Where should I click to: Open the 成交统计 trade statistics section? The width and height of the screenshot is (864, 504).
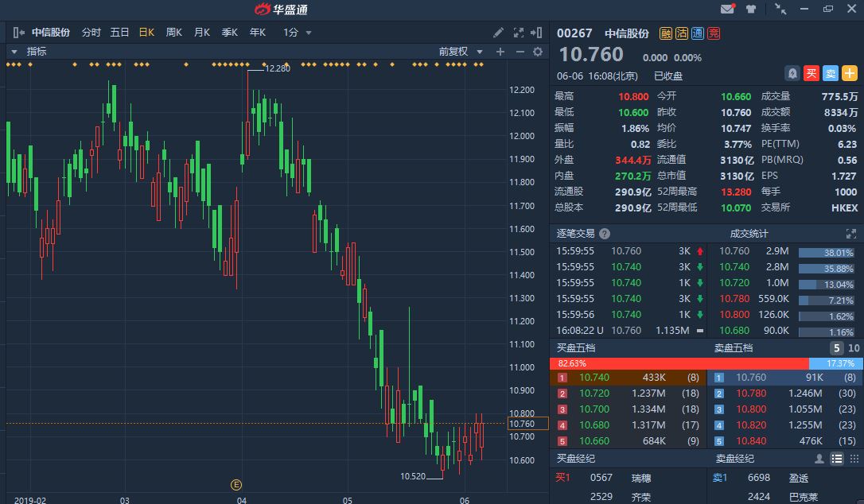click(749, 234)
